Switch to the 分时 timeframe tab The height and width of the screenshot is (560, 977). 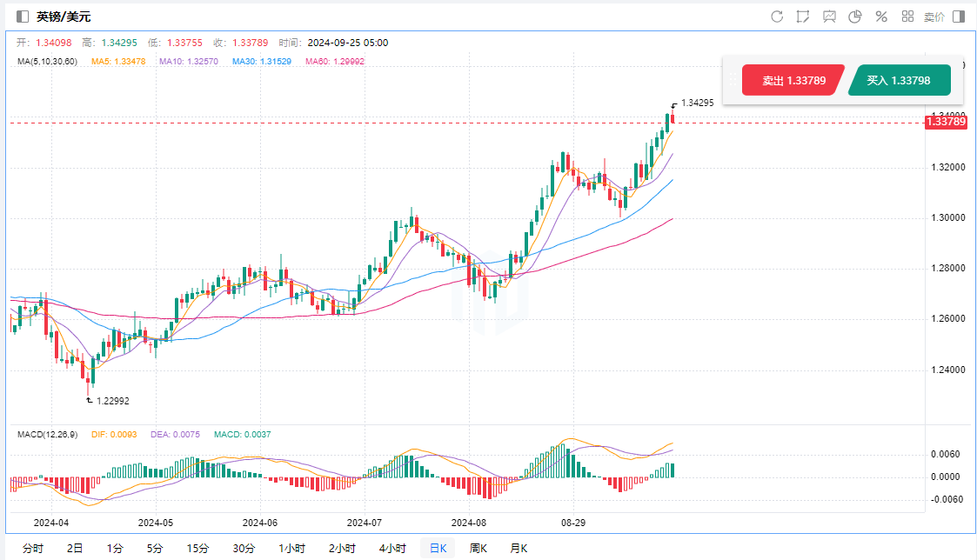pyautogui.click(x=32, y=548)
